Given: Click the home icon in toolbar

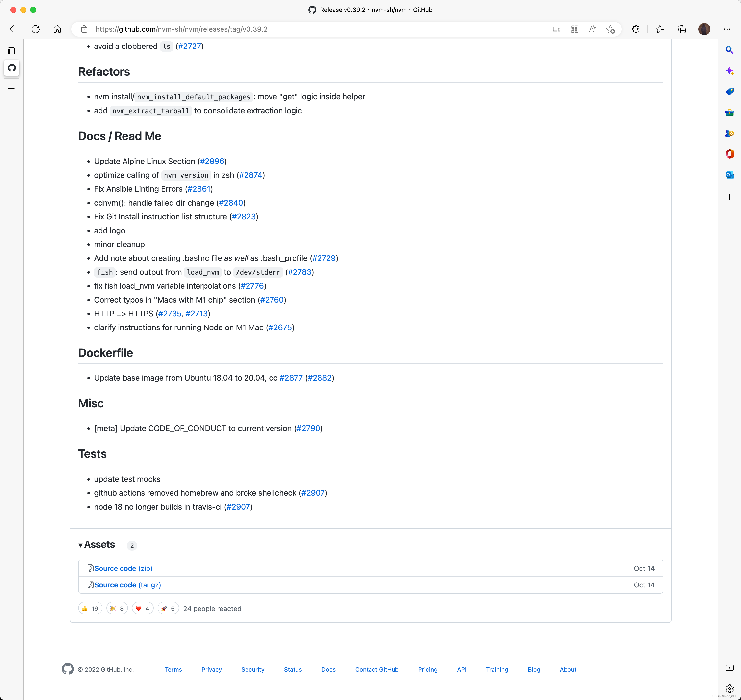Looking at the screenshot, I should pos(57,29).
